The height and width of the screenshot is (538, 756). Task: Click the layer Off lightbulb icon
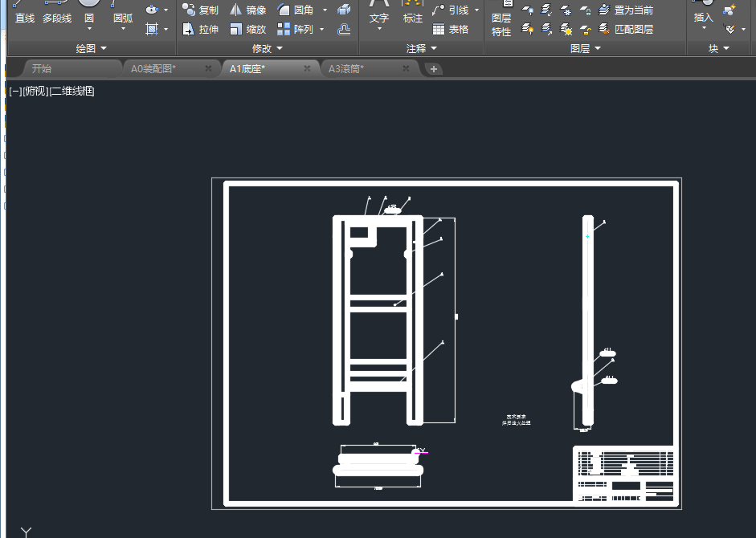tap(528, 10)
